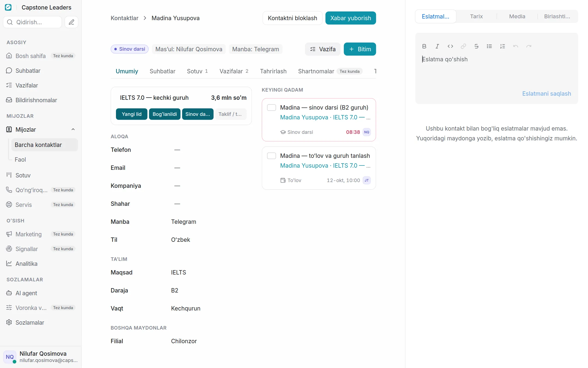Insert a link in the note
The height and width of the screenshot is (368, 588).
[x=463, y=46]
